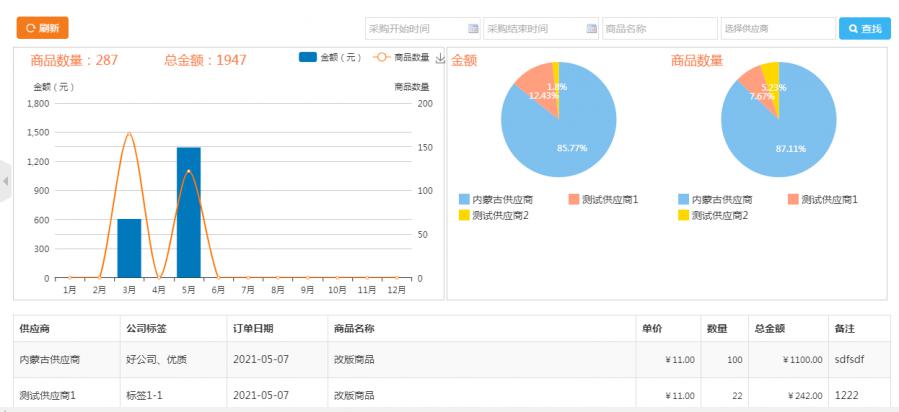
Task: Toggle 金额（元） bar series in legend
Action: 330,59
